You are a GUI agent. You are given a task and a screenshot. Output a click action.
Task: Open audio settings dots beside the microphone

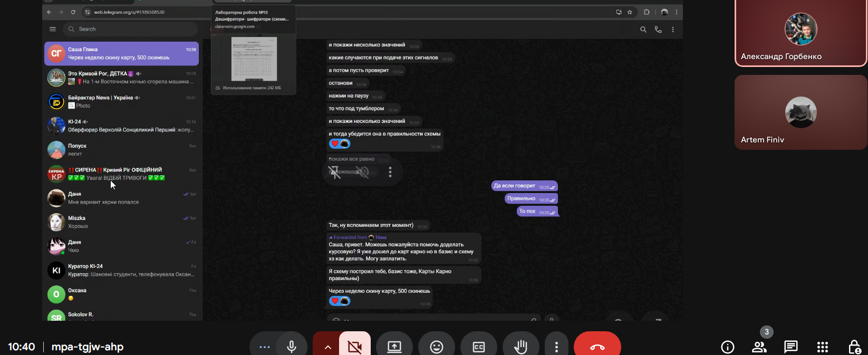265,347
